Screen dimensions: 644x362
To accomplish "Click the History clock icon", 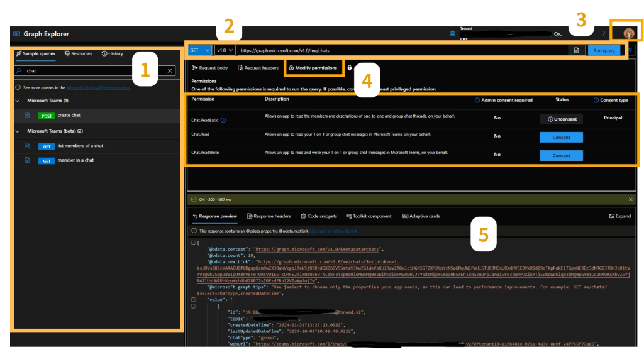I will pyautogui.click(x=104, y=53).
